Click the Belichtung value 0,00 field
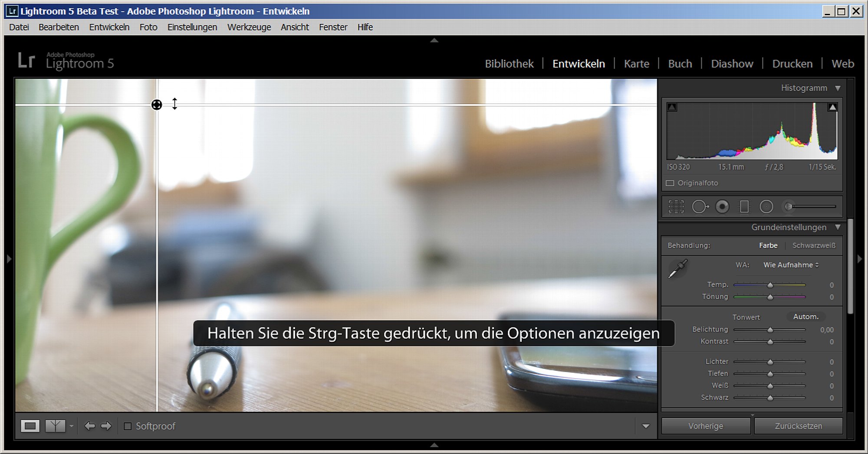868x454 pixels. pyautogui.click(x=827, y=330)
